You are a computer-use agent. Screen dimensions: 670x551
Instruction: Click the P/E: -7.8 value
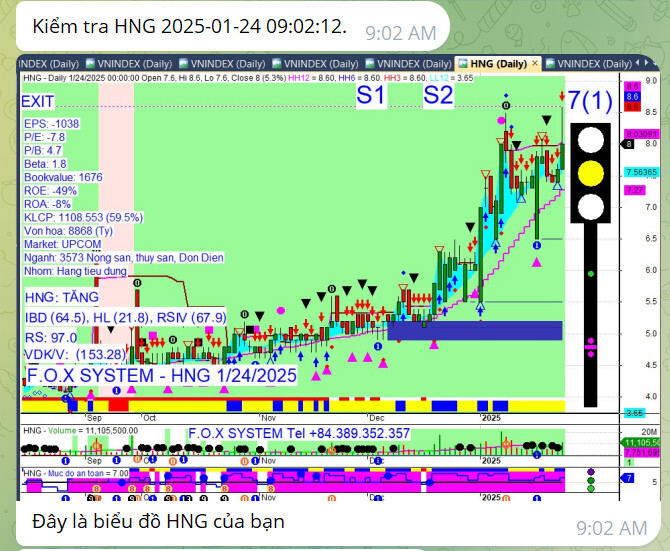click(44, 137)
